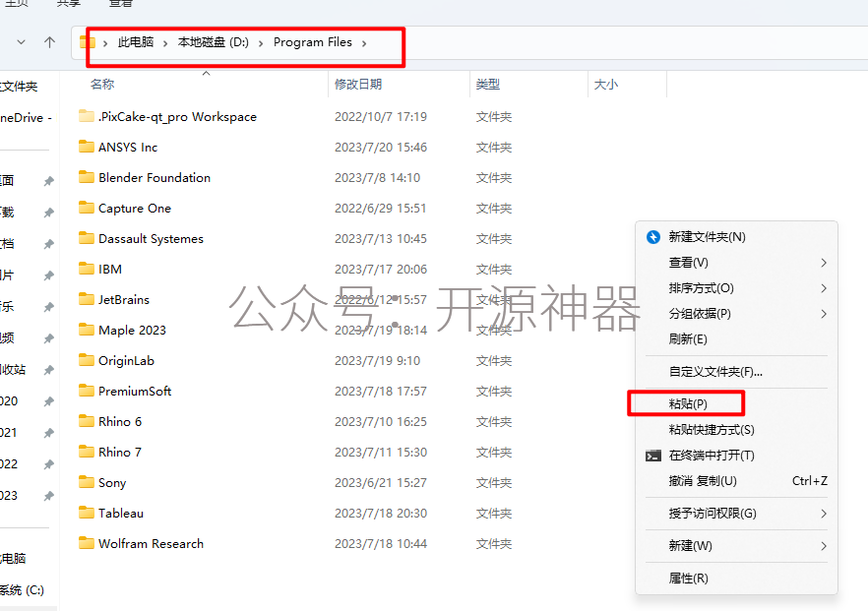Click 文件夹 type cell of ANSYS Inc
This screenshot has width=868, height=611.
494,148
